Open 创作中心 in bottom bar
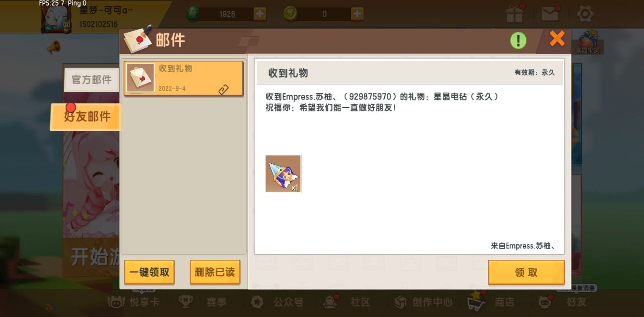Viewport: 644px width, 317px height. (x=423, y=302)
